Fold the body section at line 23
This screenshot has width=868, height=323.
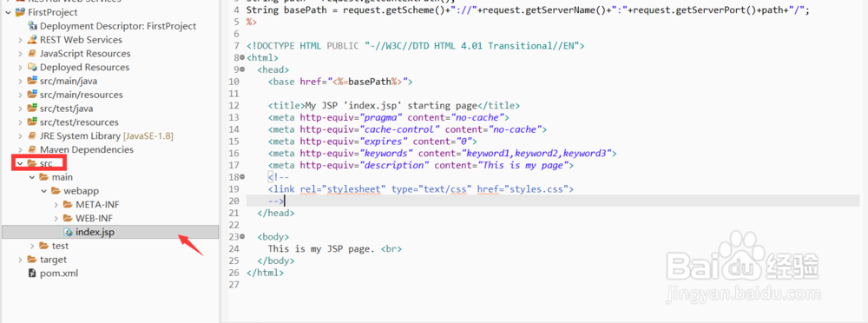coord(243,236)
